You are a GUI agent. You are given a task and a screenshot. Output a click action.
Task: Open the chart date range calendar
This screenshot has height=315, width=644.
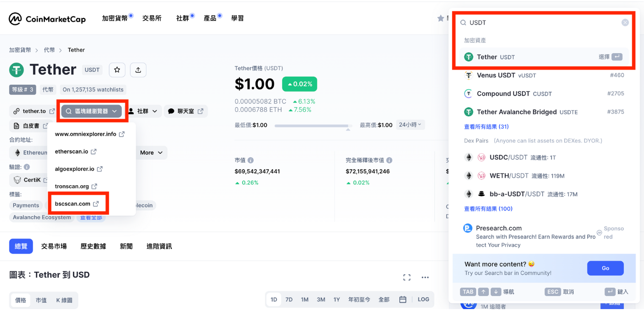(402, 300)
